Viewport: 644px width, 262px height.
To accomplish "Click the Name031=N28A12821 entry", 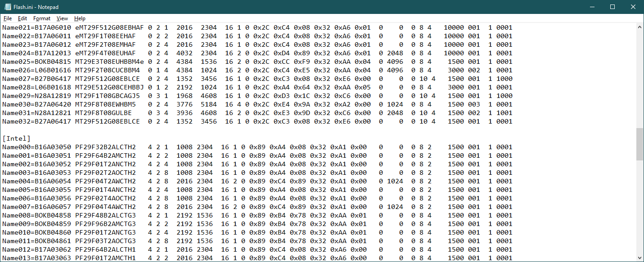I will pyautogui.click(x=36, y=113).
